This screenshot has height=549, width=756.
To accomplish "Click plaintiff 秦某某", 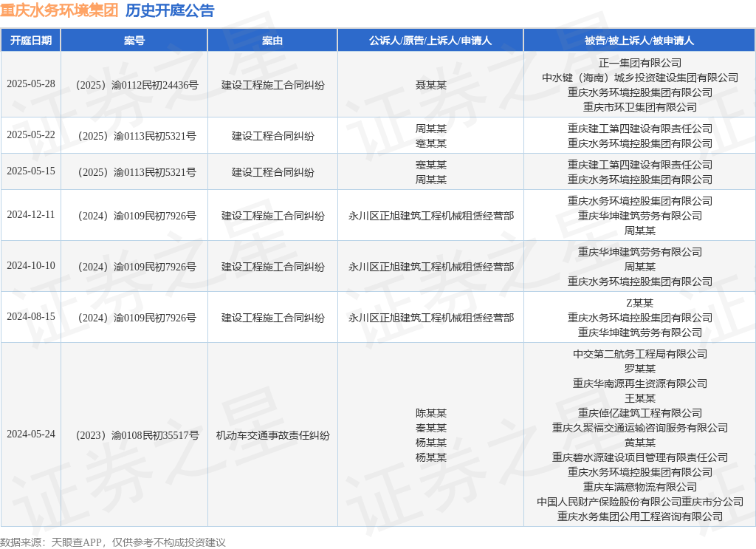I will 431,428.
